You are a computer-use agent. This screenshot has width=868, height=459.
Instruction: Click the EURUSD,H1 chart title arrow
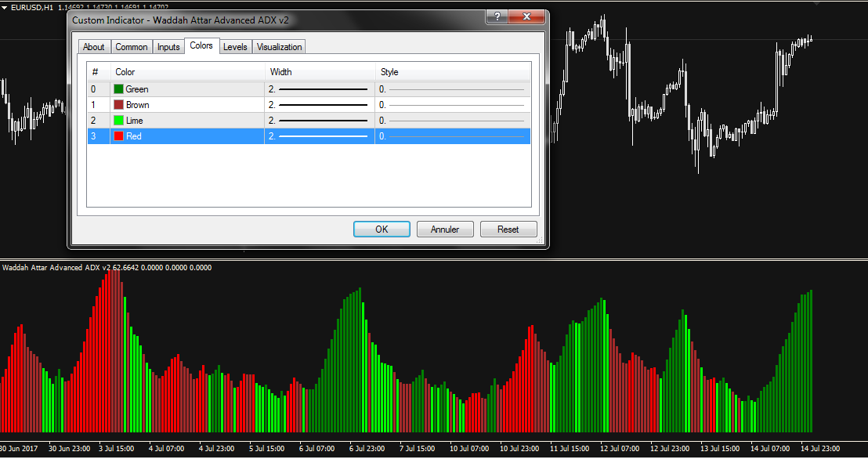(x=5, y=7)
